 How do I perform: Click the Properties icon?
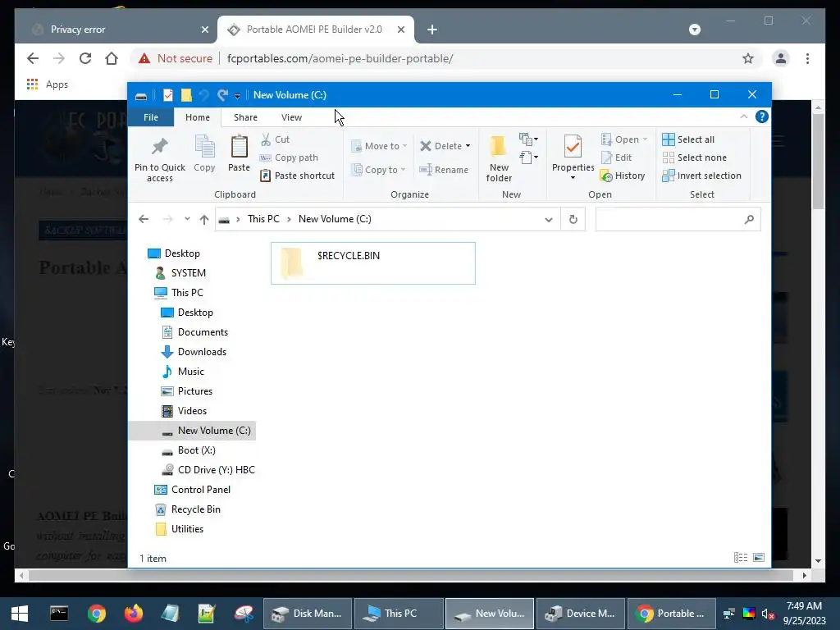(x=573, y=148)
